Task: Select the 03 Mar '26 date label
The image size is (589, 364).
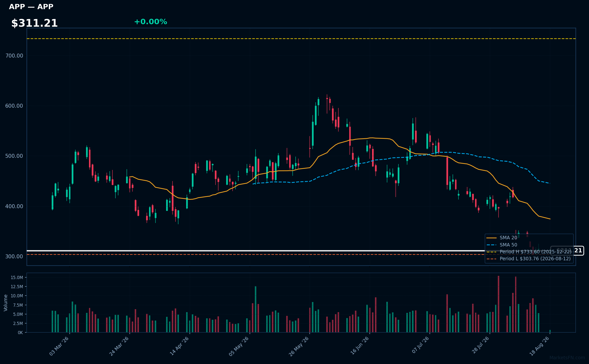Action: (x=59, y=346)
